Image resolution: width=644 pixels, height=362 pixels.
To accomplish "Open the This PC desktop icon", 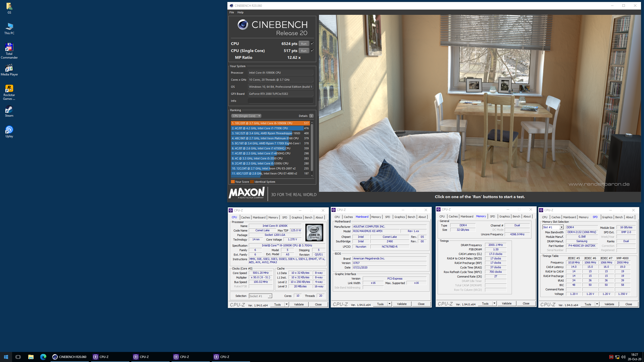I will tap(9, 28).
